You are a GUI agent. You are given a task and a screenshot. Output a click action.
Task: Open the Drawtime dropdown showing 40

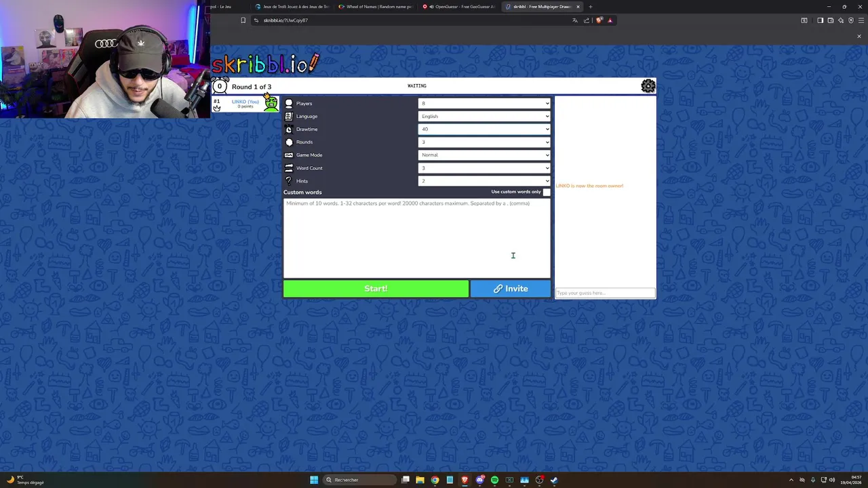click(484, 129)
